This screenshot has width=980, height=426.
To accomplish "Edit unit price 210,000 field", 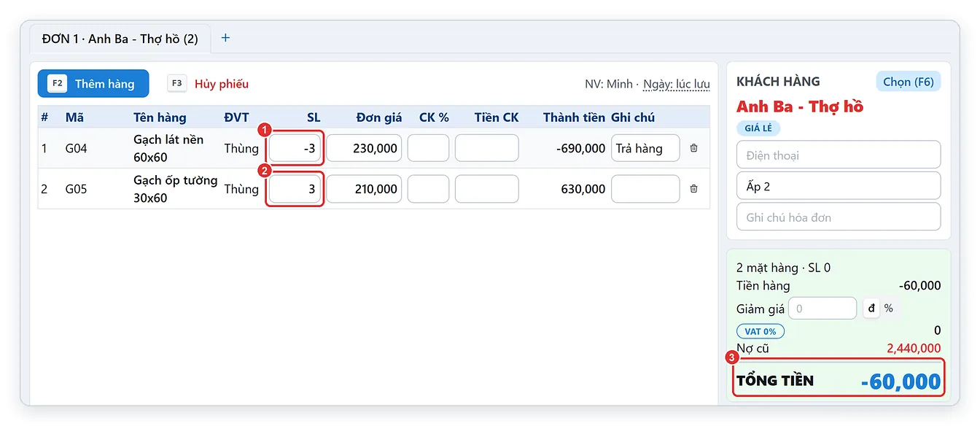I will (364, 189).
